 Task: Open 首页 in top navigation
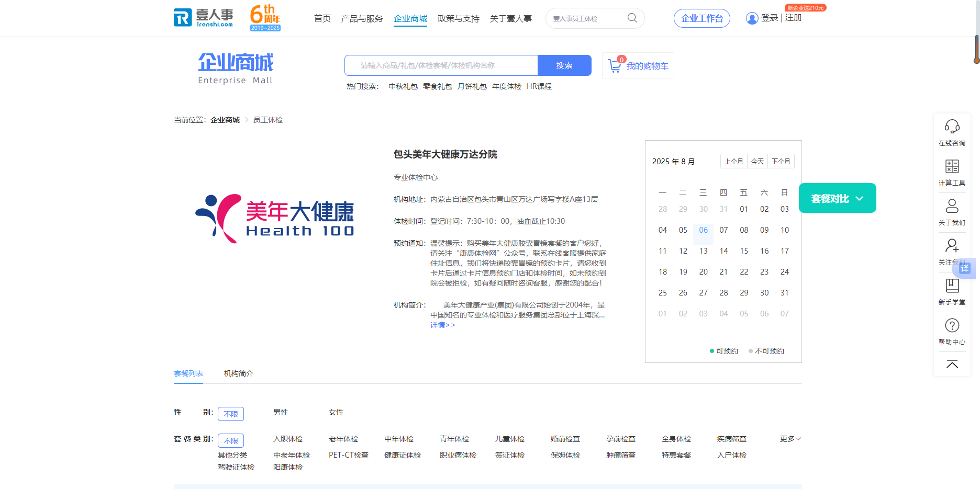tap(322, 19)
